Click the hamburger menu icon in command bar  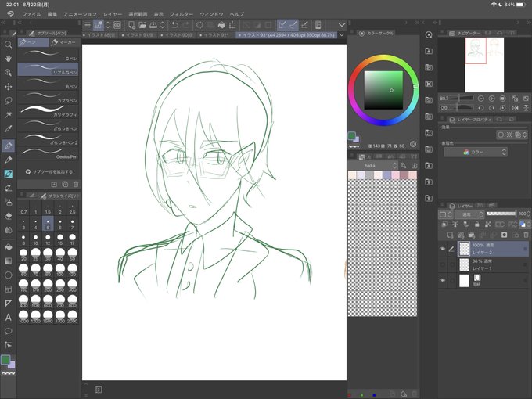(x=88, y=25)
